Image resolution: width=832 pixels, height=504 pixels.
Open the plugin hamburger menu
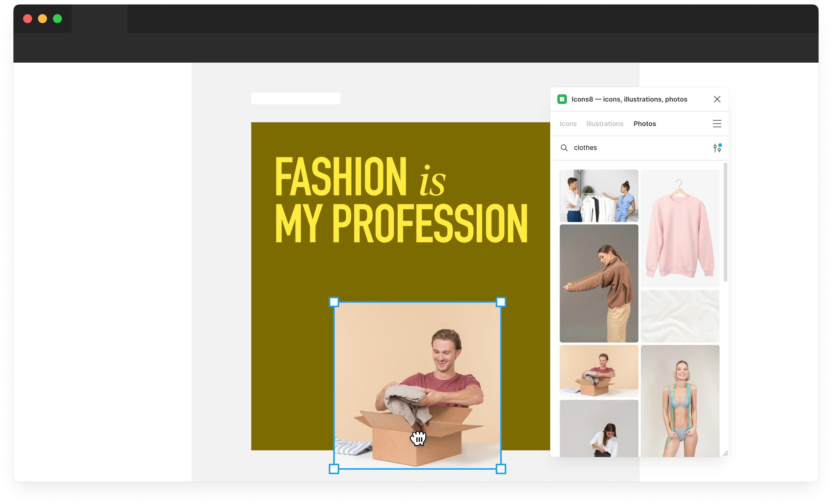pos(717,124)
